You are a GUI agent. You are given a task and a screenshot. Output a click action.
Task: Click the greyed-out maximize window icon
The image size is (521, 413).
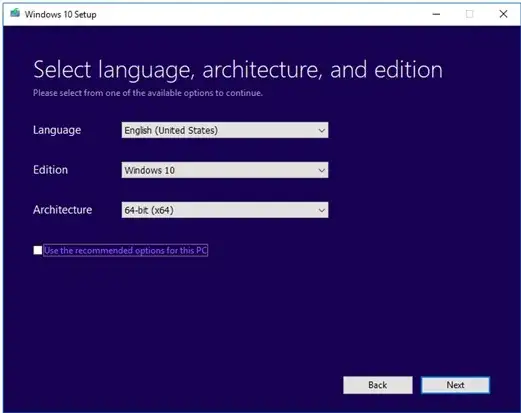[x=469, y=14]
